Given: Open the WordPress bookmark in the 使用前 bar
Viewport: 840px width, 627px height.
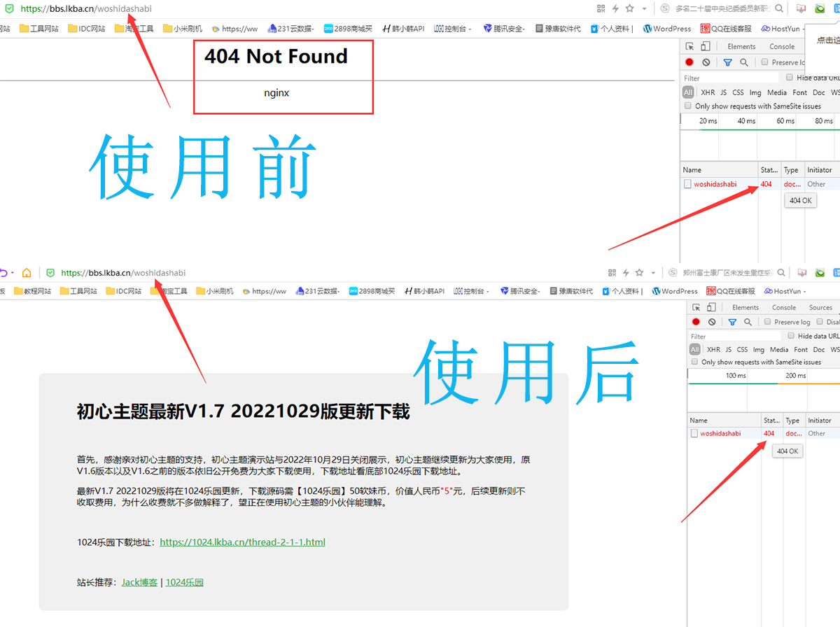Looking at the screenshot, I should click(667, 29).
